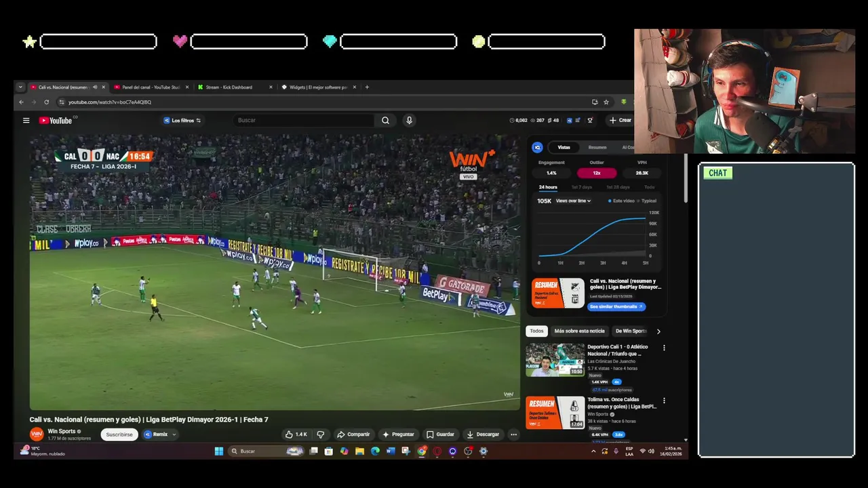Viewport: 868px width, 488px height.
Task: Open the Los filtros extension control
Action: tap(182, 121)
